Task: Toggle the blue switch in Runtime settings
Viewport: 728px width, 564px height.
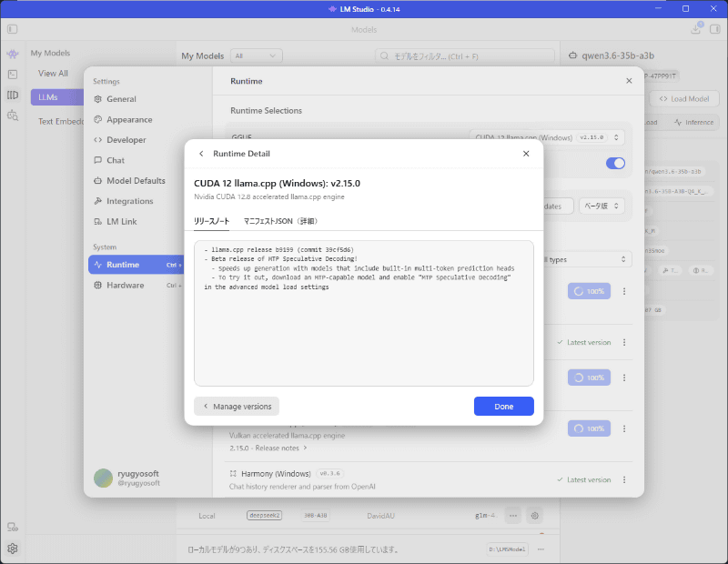Action: tap(615, 163)
